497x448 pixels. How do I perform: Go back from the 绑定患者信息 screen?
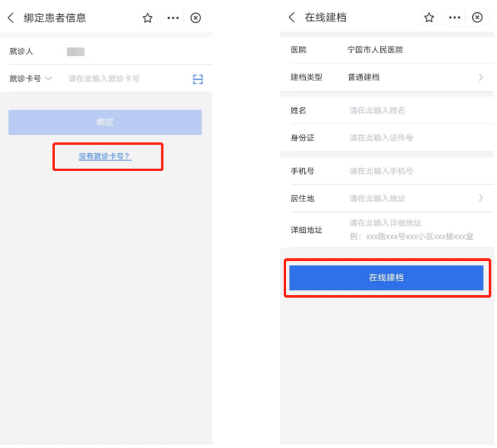[x=11, y=18]
